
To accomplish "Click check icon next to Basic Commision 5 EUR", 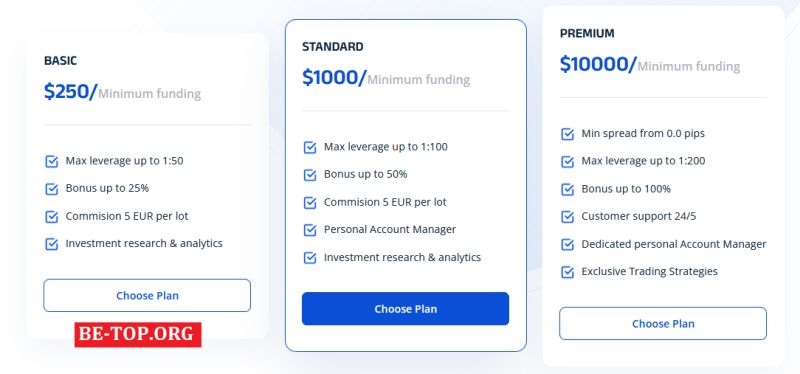I will click(52, 216).
